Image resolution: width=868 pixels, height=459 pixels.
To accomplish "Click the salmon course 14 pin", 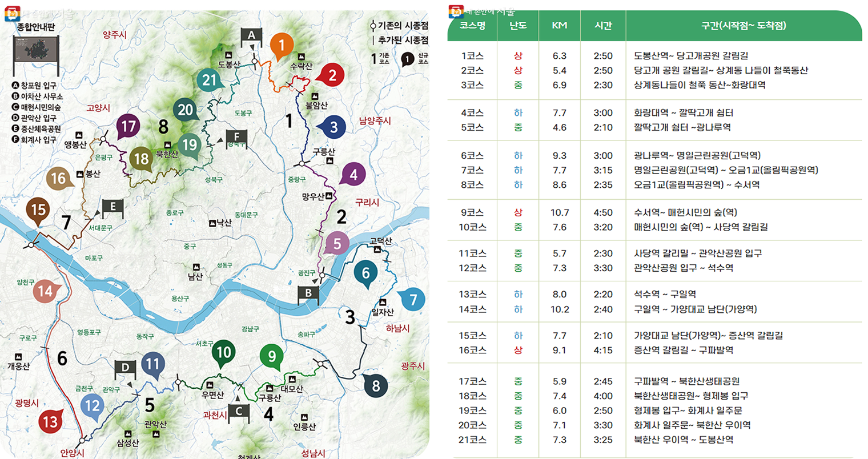I will pos(46,292).
